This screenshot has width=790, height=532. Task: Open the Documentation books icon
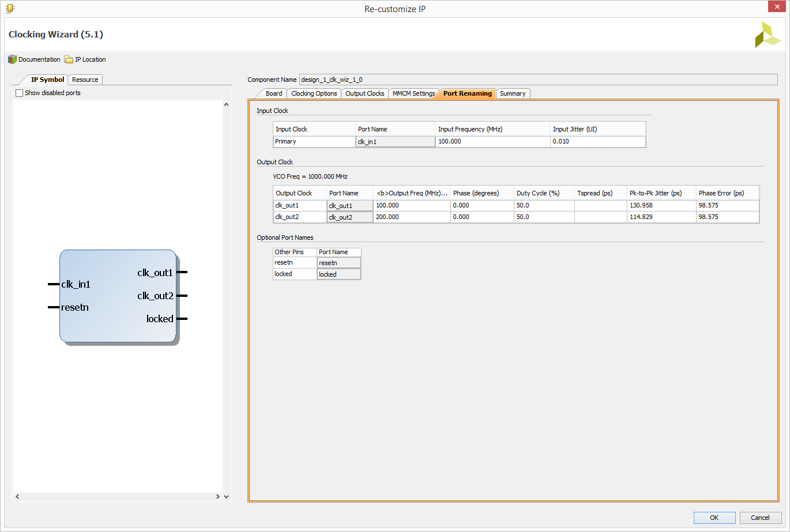[12, 59]
